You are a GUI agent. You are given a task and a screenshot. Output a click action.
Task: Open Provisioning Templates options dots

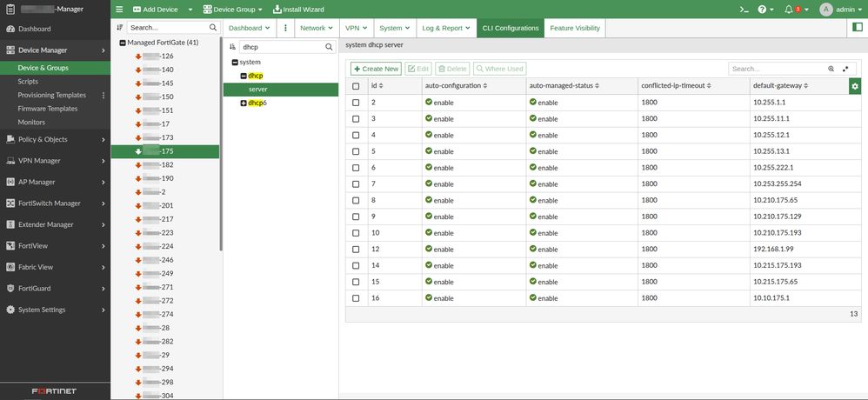[103, 95]
